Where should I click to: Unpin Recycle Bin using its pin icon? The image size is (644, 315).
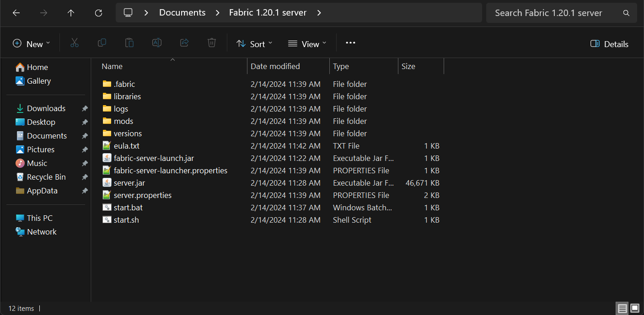(x=85, y=177)
